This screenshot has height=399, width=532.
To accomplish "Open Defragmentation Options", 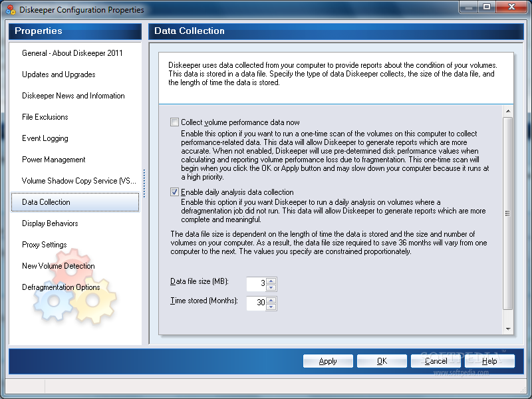I will point(61,287).
